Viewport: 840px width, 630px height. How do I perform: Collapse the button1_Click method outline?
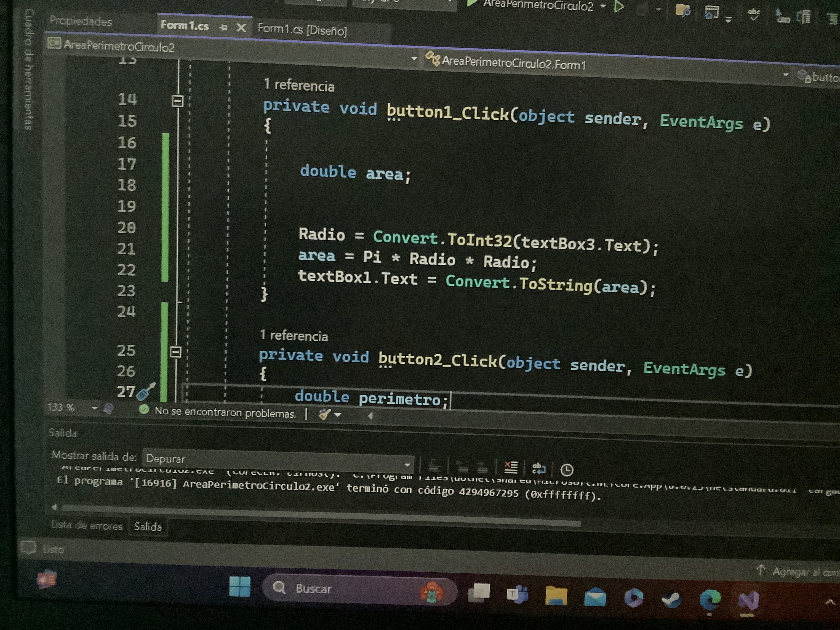coord(178,101)
